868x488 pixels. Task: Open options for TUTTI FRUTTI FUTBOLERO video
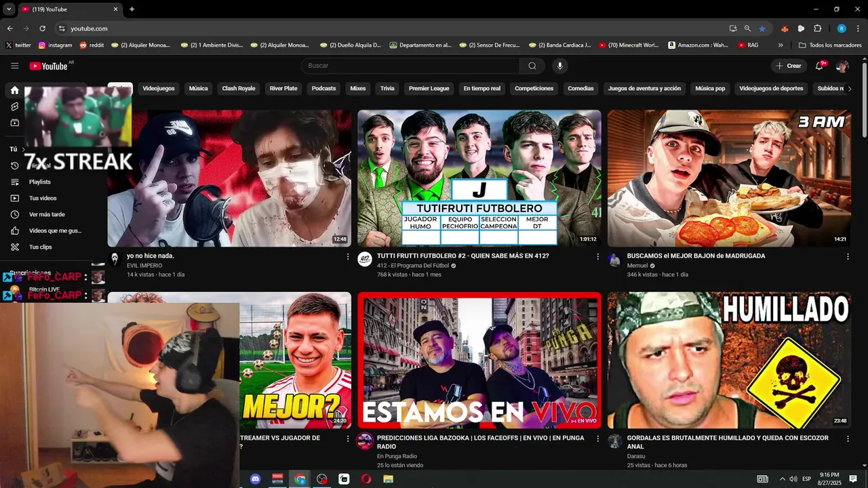[597, 257]
